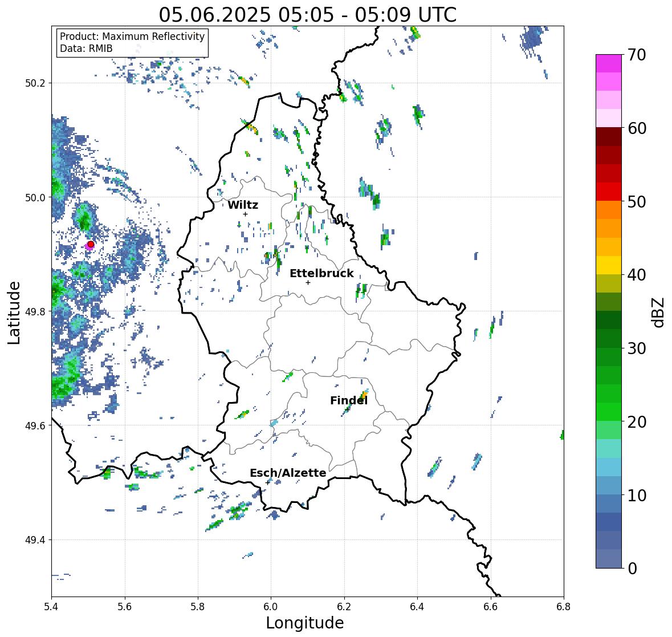Viewport: 672px width, 637px height.
Task: Click the red marker dot on the map
Action: 91,244
